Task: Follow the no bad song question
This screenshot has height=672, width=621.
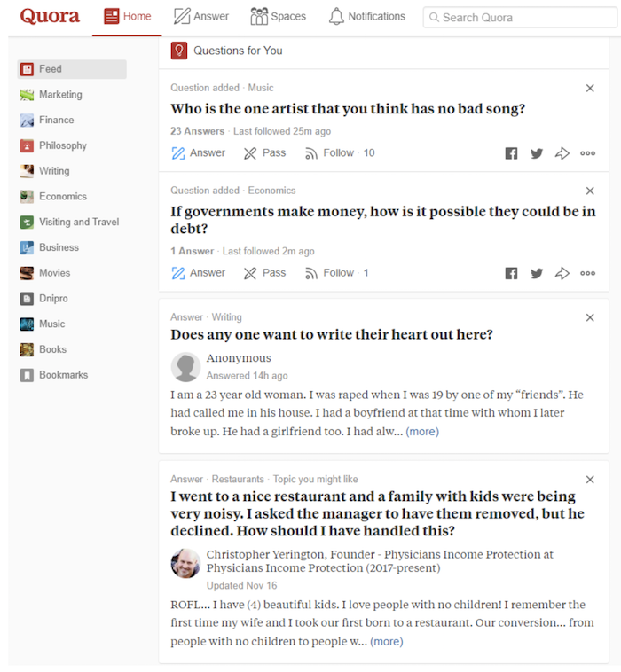Action: click(x=340, y=153)
